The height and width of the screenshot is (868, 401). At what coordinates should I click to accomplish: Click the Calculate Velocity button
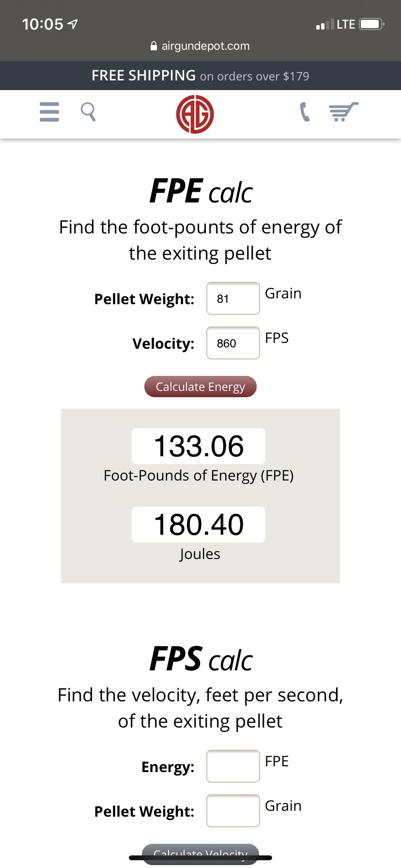(200, 854)
